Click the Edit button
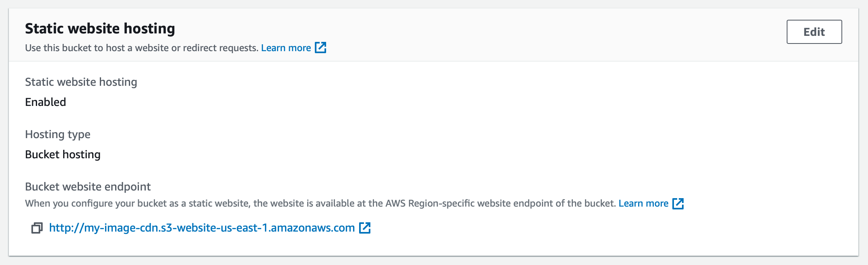868x265 pixels. pos(814,32)
